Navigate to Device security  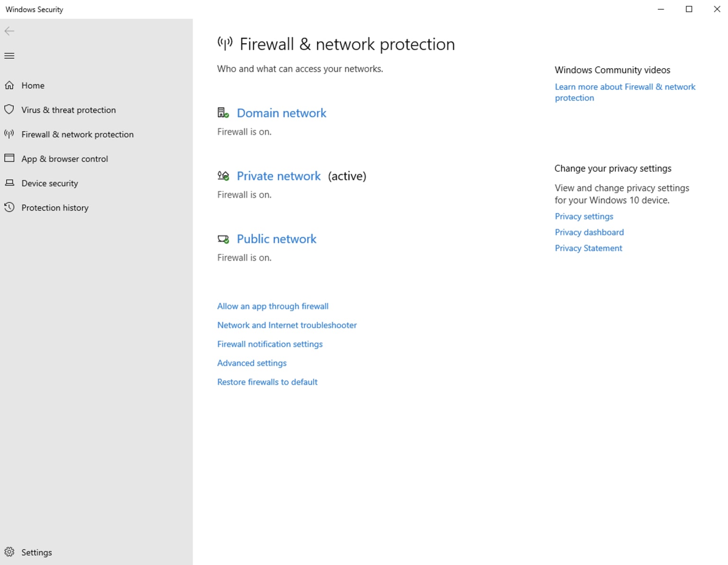tap(50, 183)
